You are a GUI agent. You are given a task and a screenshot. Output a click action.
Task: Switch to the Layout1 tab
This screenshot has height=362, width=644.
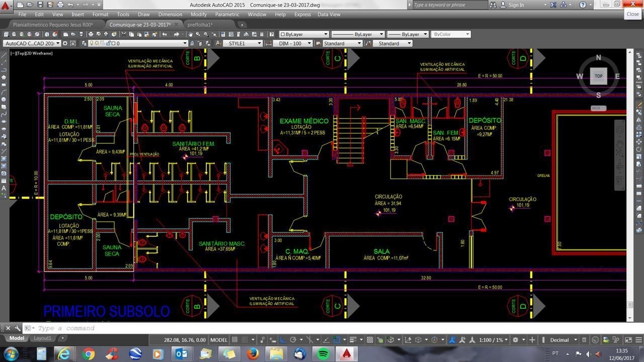42,338
